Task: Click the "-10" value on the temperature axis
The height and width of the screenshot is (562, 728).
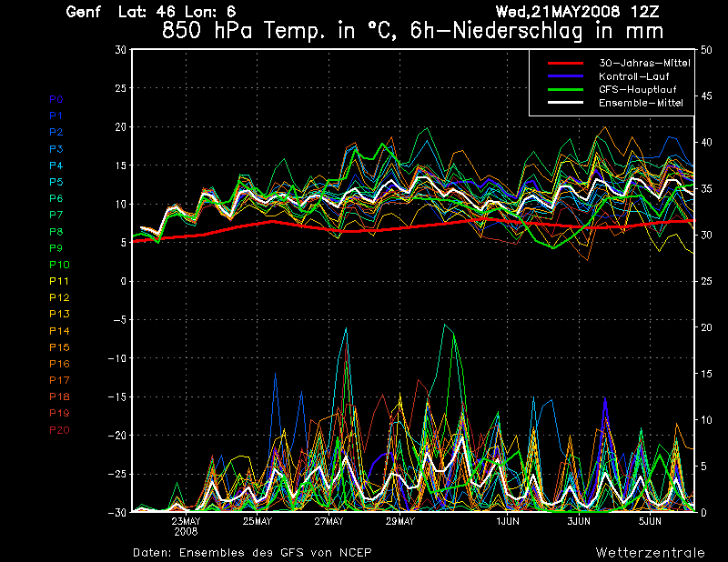Action: (117, 358)
